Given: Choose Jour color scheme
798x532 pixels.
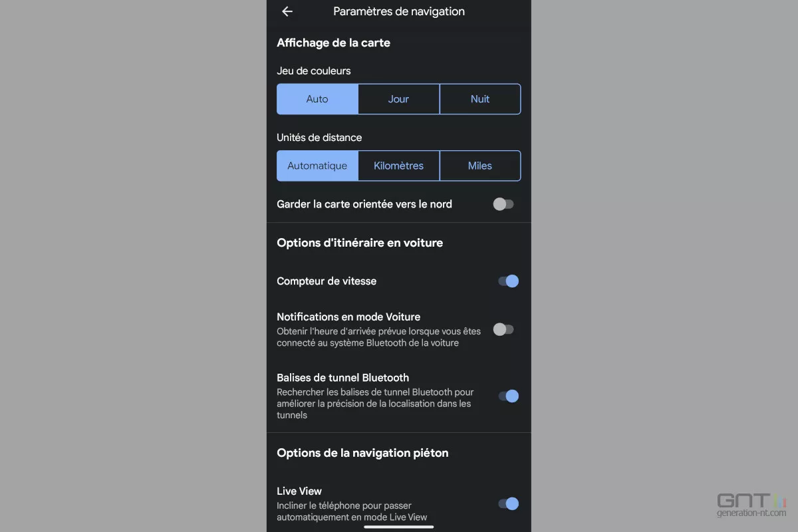Looking at the screenshot, I should pos(398,99).
